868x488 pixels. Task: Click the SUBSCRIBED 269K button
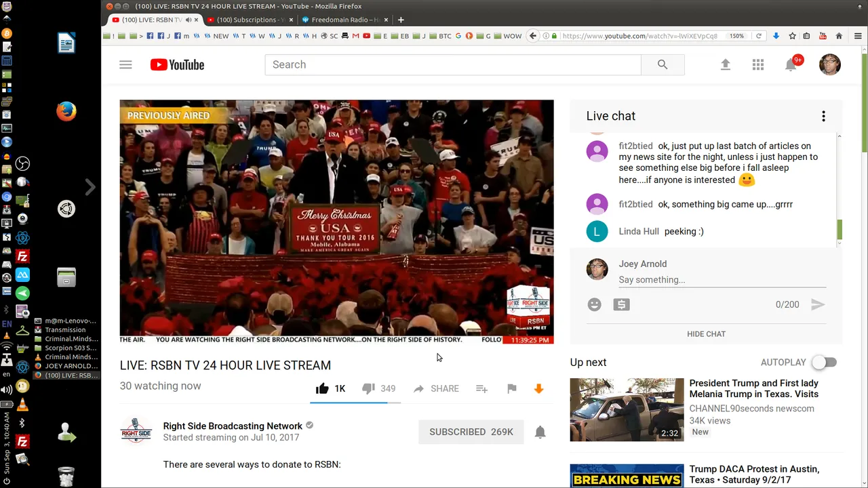(x=471, y=432)
